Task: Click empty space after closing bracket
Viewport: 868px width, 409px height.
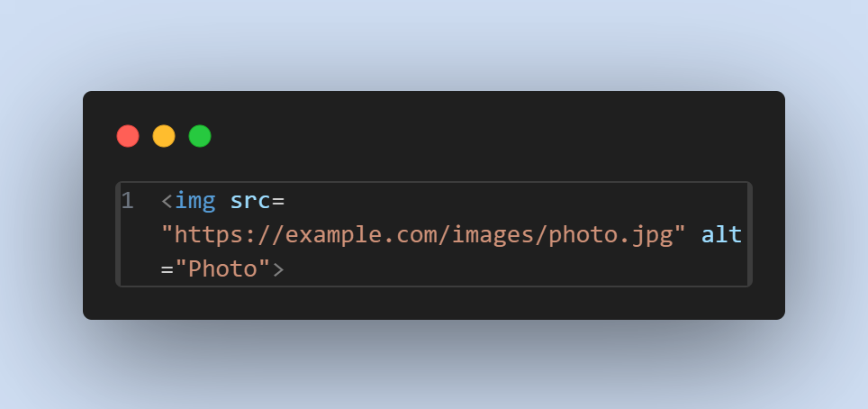Action: 515,269
